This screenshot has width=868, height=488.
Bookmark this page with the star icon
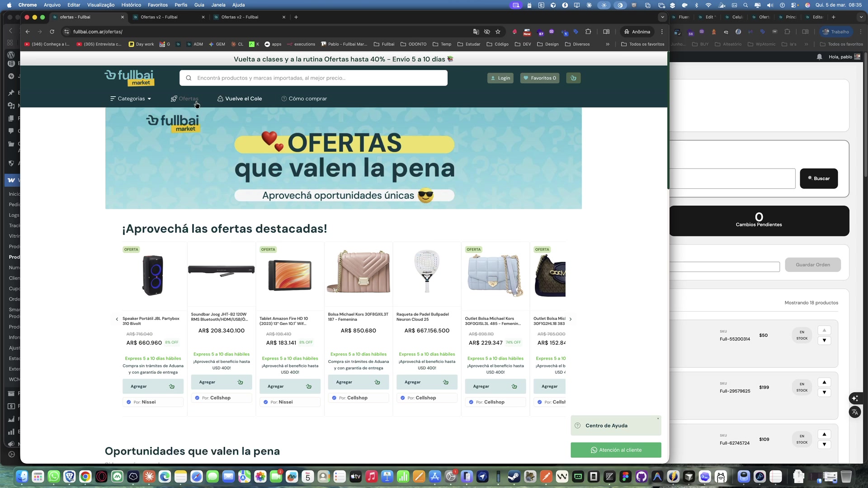[x=498, y=32]
